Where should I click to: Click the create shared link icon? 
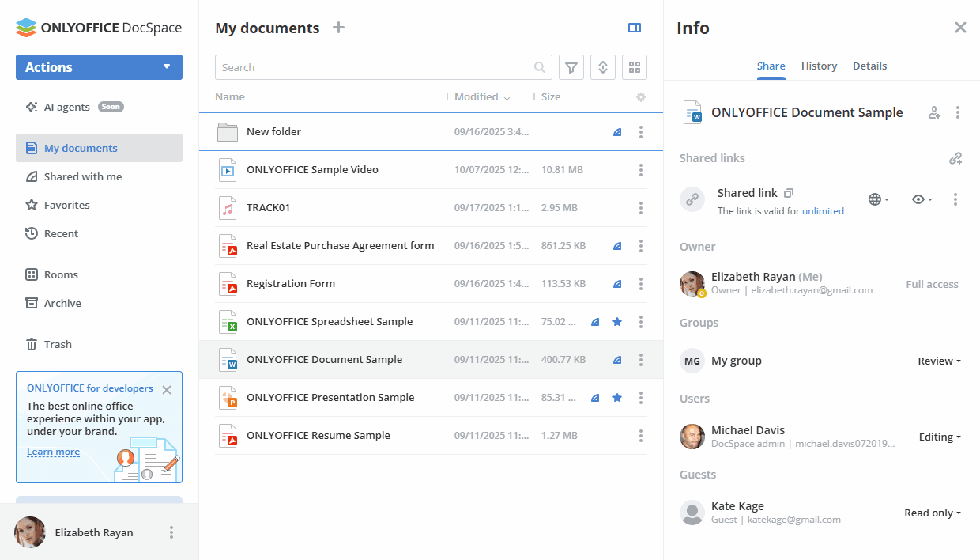955,158
